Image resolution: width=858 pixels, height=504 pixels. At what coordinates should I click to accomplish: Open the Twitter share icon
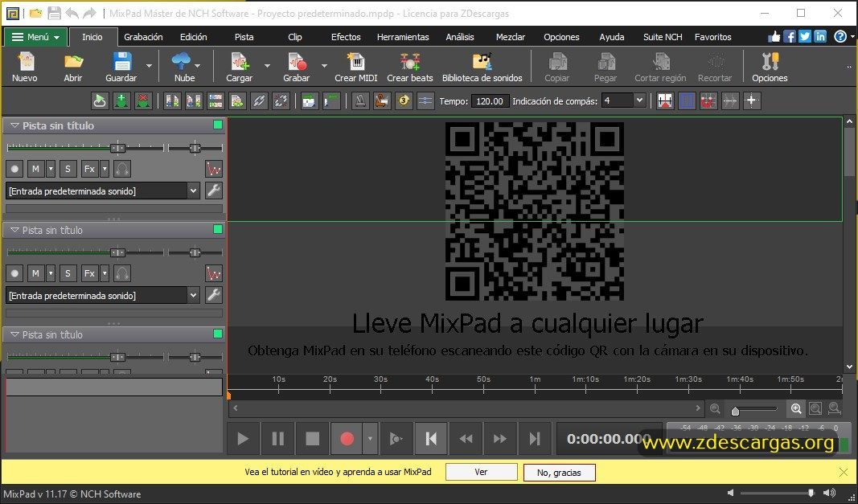point(804,37)
